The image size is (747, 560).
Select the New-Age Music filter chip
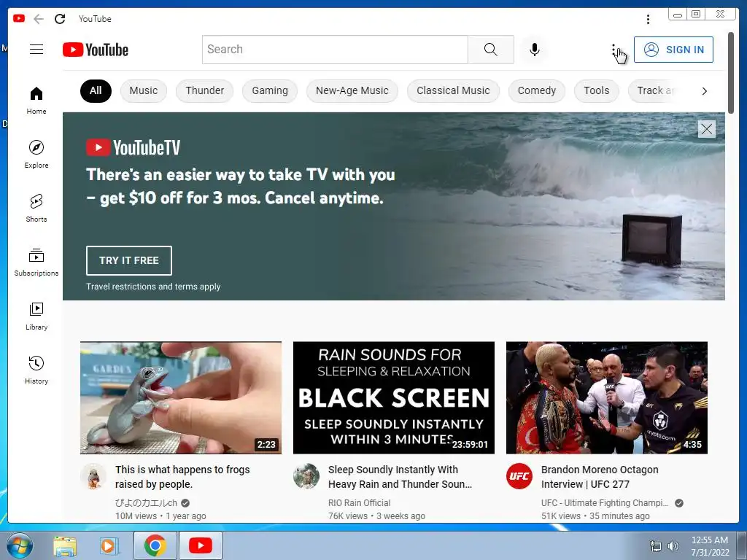click(352, 91)
